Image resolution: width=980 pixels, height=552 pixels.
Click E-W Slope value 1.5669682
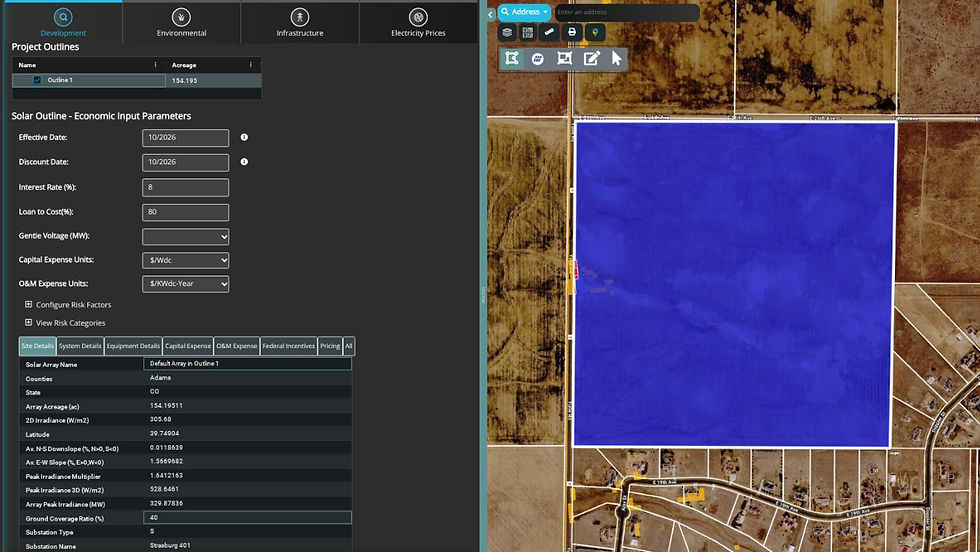pyautogui.click(x=166, y=461)
